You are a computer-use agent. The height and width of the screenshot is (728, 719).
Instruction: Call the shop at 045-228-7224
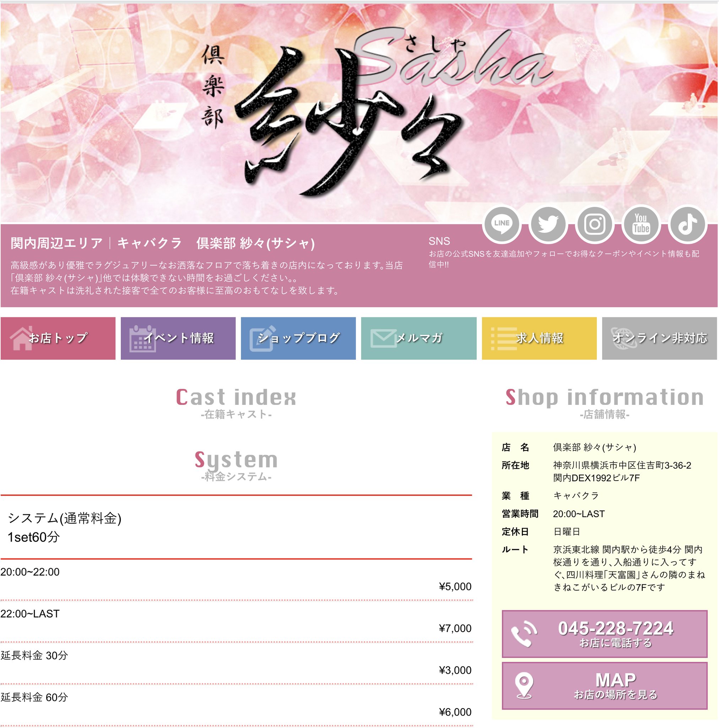point(604,633)
